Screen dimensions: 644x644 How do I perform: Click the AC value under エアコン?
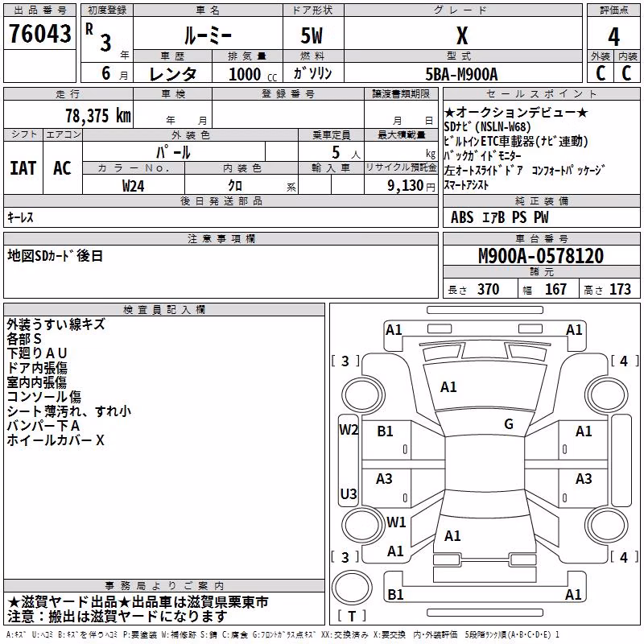coord(62,168)
